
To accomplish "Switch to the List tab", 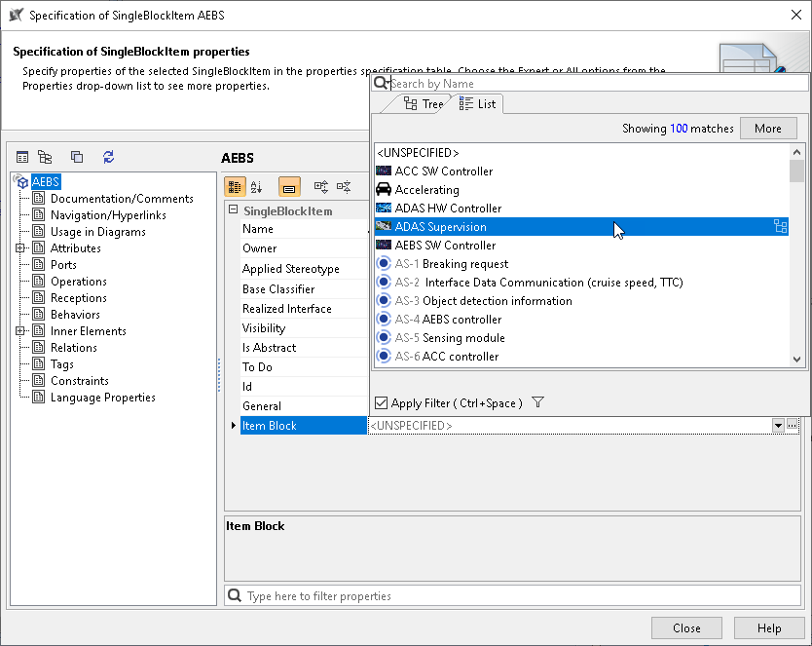I will [477, 104].
